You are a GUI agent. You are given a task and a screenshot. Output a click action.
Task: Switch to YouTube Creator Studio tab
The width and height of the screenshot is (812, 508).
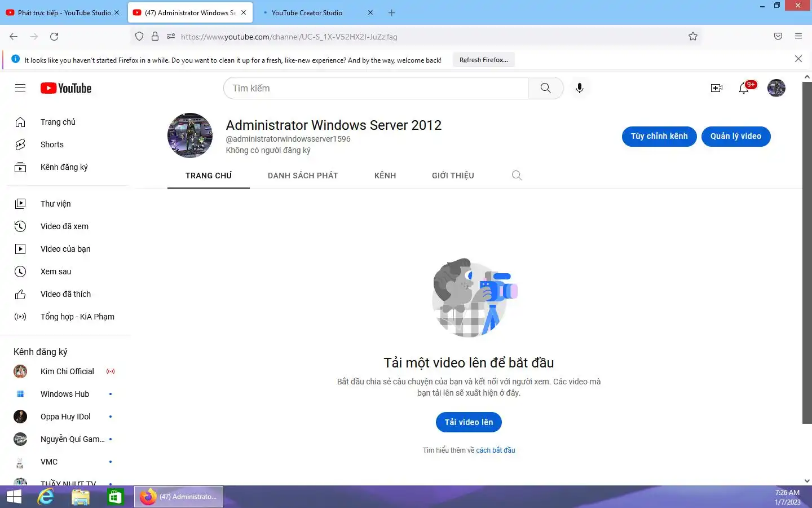coord(307,12)
